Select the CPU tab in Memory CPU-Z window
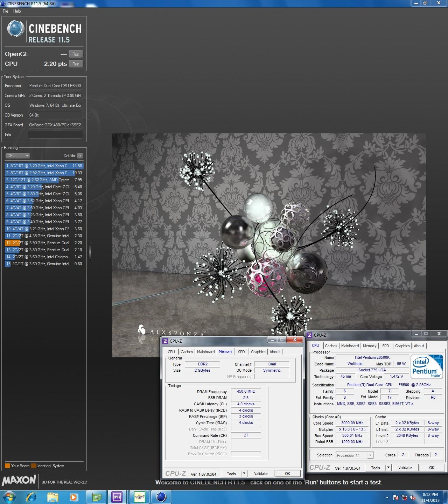Viewport: 448px width, 504px height. point(171,352)
